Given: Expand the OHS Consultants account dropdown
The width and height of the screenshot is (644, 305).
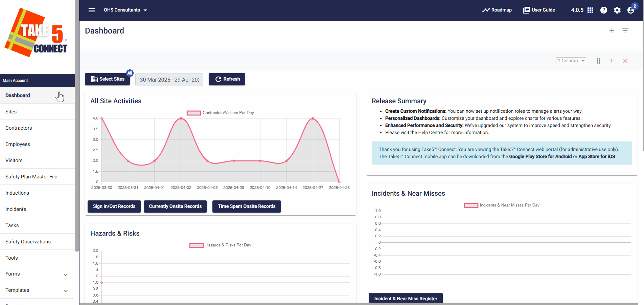Looking at the screenshot, I should [x=125, y=10].
